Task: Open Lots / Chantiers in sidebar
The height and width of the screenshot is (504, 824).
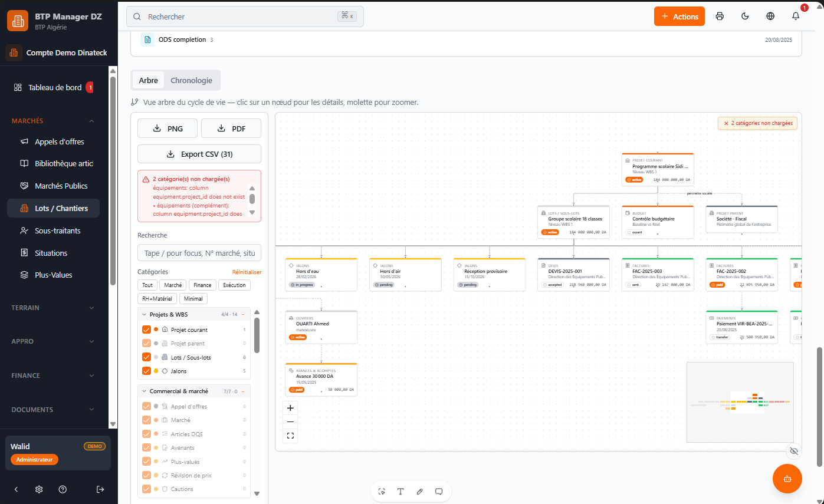Action: click(x=54, y=208)
